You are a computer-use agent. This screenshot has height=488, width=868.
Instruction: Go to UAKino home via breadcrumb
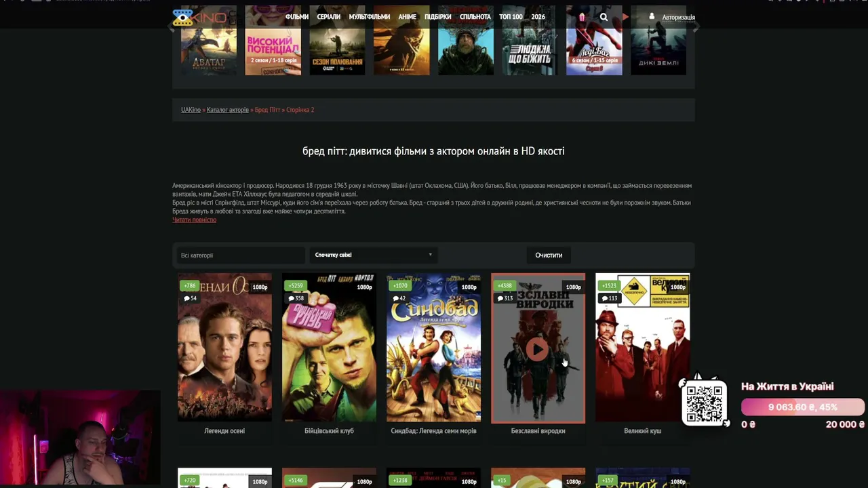pos(191,110)
